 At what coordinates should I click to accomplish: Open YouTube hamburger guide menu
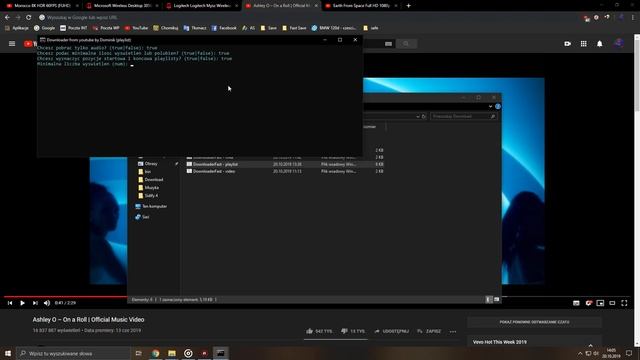click(12, 44)
